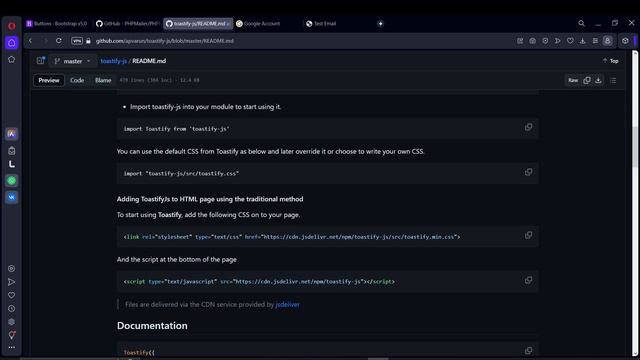Expand the file tree panel icon
The height and width of the screenshot is (360, 640).
40,61
